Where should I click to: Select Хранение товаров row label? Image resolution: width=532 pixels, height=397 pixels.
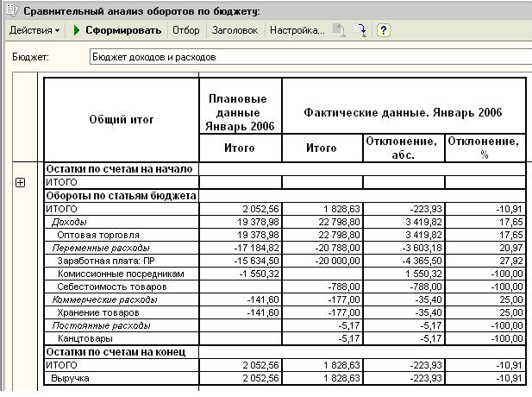pyautogui.click(x=98, y=312)
